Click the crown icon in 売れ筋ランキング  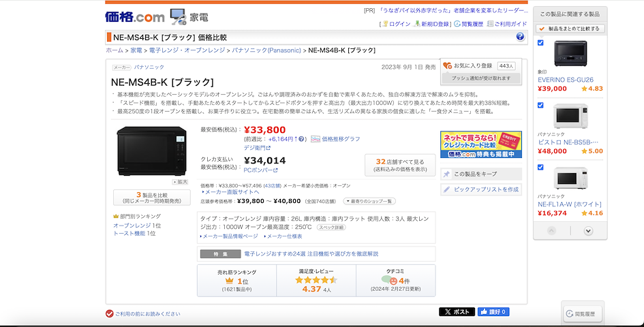230,281
